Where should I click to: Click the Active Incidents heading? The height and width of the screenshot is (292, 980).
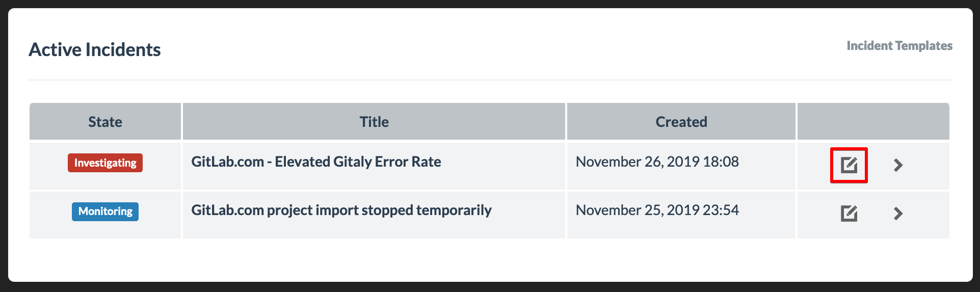pyautogui.click(x=95, y=50)
